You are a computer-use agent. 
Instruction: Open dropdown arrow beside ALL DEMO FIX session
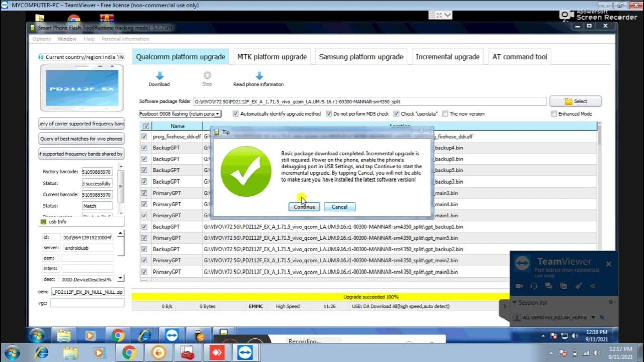(593, 317)
